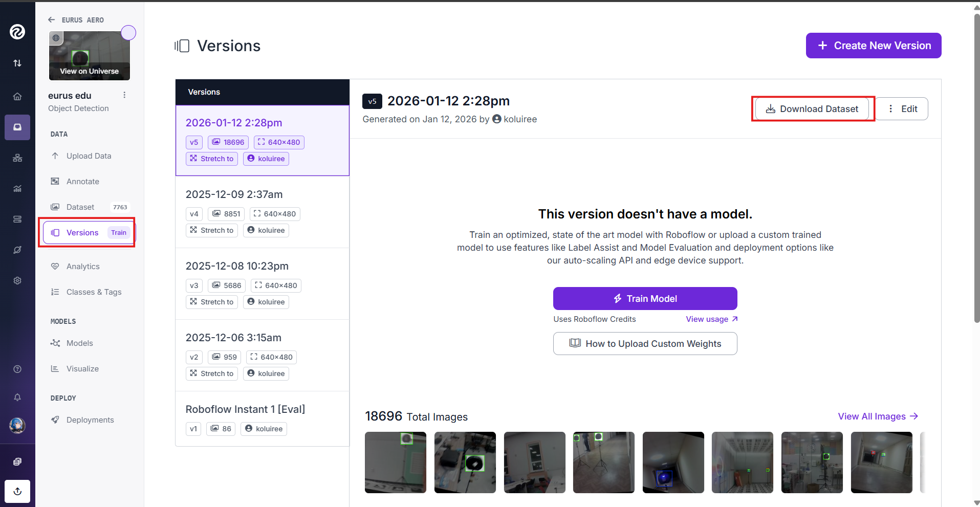980x507 pixels.
Task: Click the user avatar in sidebar
Action: [17, 425]
